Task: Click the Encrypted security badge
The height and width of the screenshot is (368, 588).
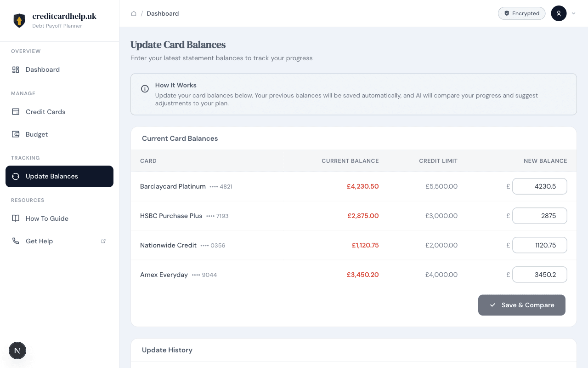Action: pos(521,13)
